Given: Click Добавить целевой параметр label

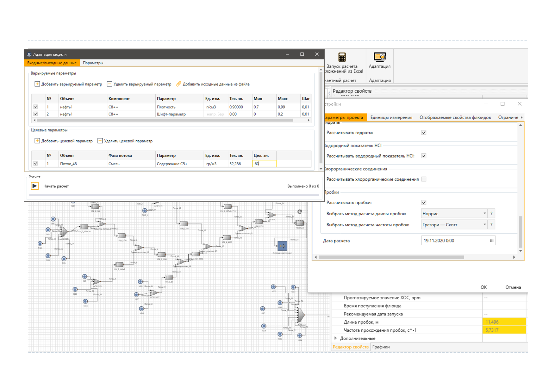Looking at the screenshot, I should pos(67,141).
